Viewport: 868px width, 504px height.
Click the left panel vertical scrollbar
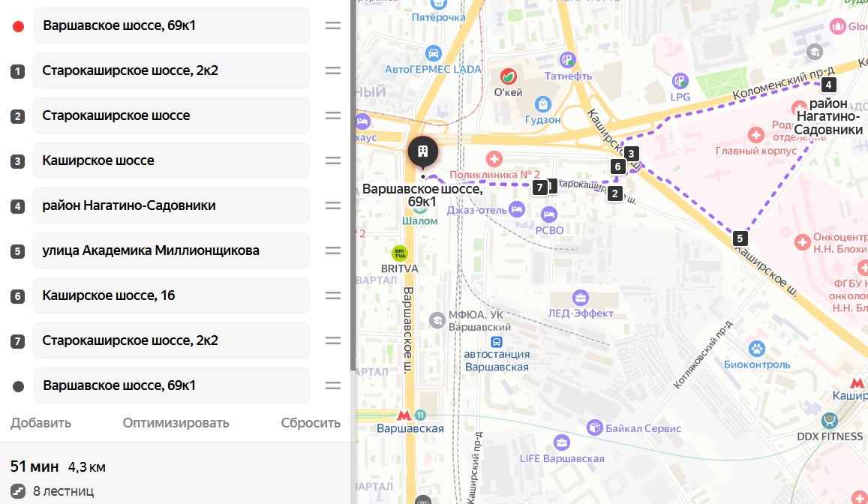(x=353, y=185)
